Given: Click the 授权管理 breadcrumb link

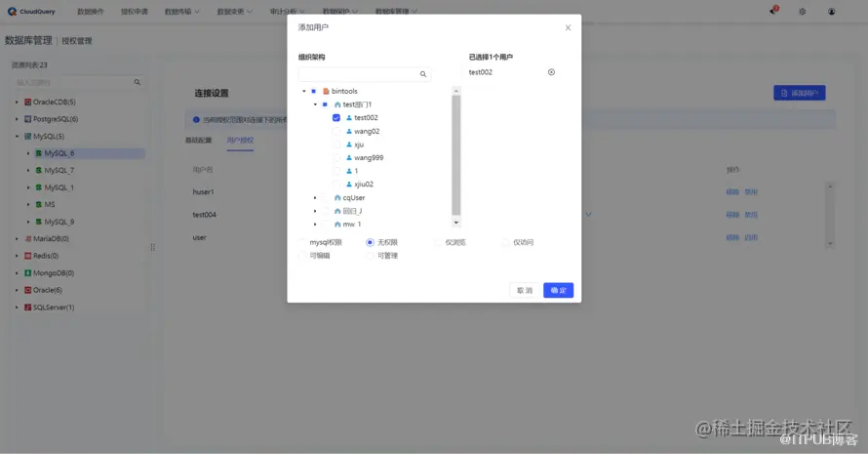Looking at the screenshot, I should tap(77, 41).
